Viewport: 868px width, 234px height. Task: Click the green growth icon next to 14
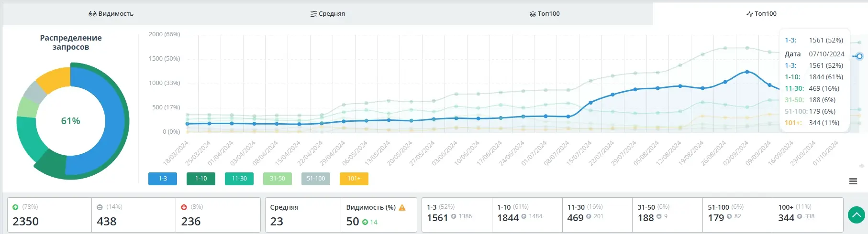click(365, 222)
